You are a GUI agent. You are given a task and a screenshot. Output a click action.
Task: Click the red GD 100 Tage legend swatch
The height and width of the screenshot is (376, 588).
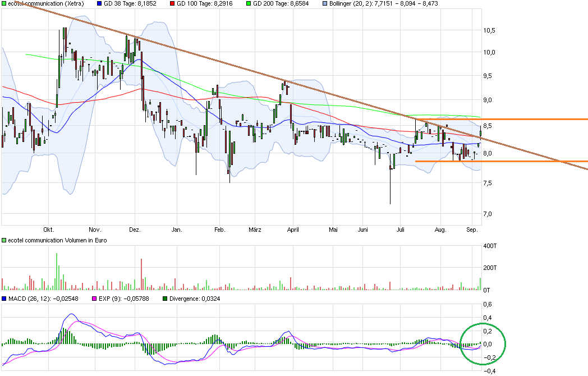pyautogui.click(x=172, y=3)
